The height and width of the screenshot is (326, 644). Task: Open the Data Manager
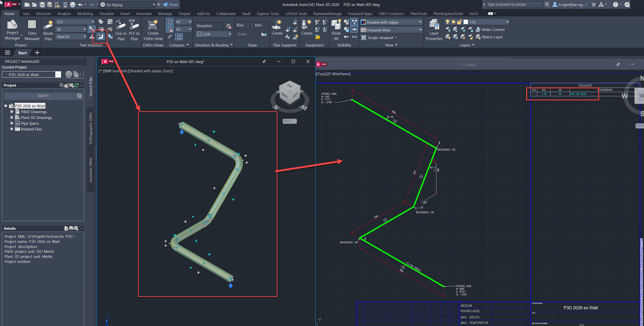point(32,30)
